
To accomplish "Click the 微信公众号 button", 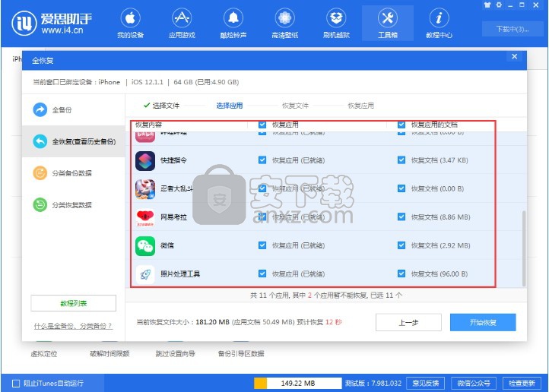I will click(474, 383).
